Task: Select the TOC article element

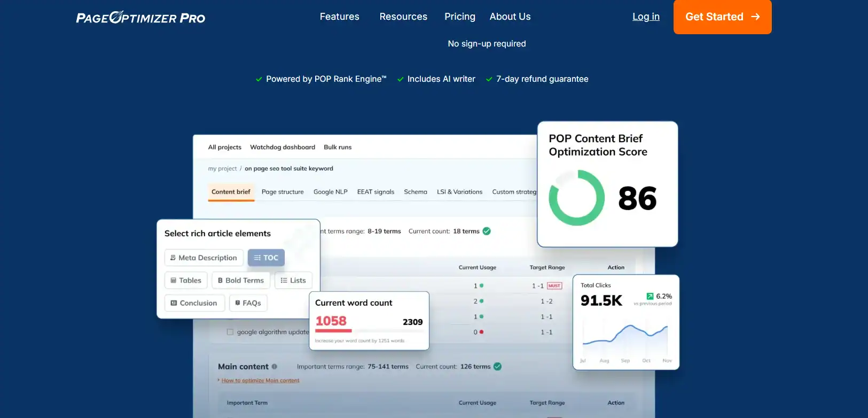Action: point(266,258)
